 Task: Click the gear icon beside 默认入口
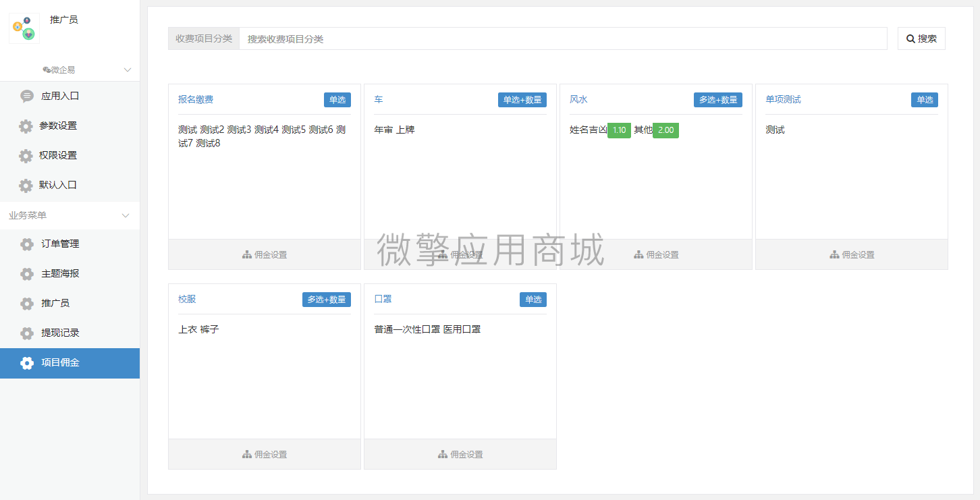(x=26, y=186)
